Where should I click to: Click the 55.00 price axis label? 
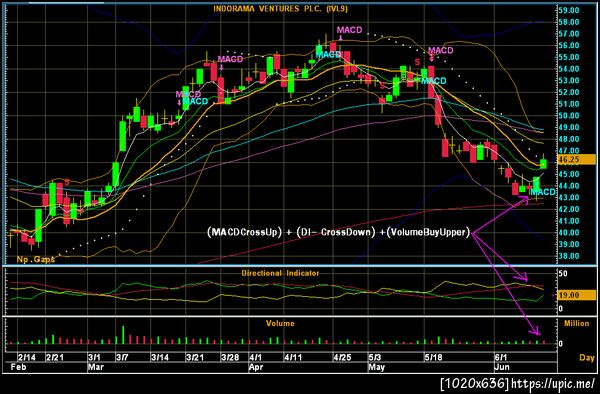coord(569,57)
